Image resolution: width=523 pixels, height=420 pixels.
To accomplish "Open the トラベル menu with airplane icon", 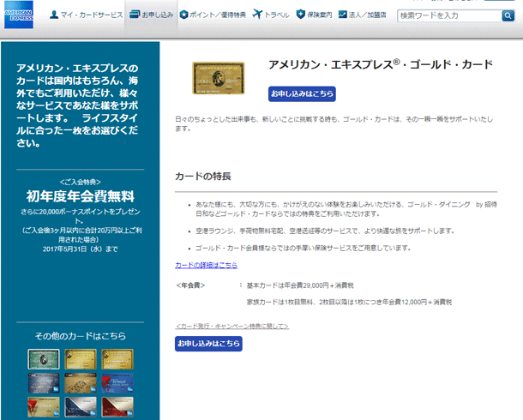I will (270, 15).
